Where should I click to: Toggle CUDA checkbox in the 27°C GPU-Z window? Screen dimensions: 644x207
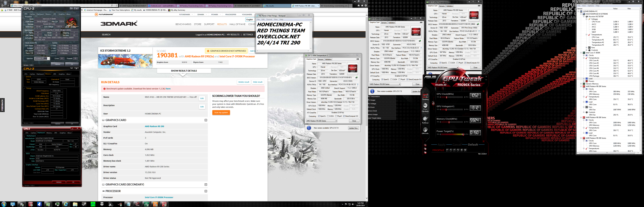(391, 79)
